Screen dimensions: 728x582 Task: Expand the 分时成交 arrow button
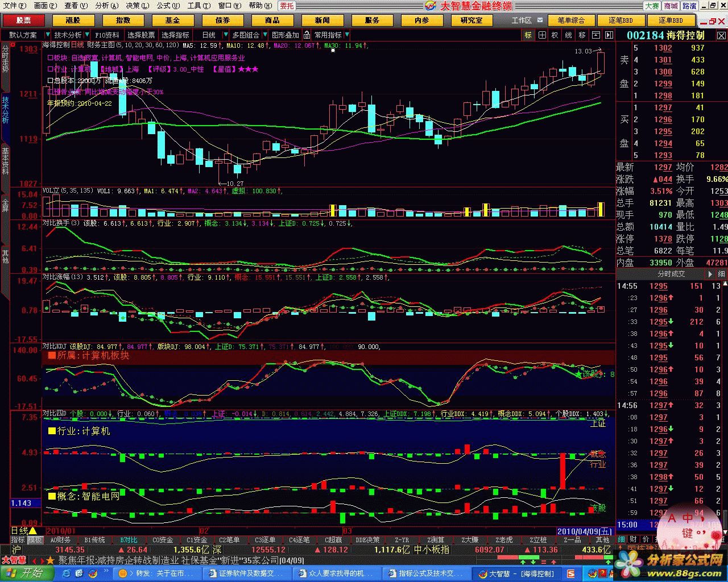click(710, 273)
